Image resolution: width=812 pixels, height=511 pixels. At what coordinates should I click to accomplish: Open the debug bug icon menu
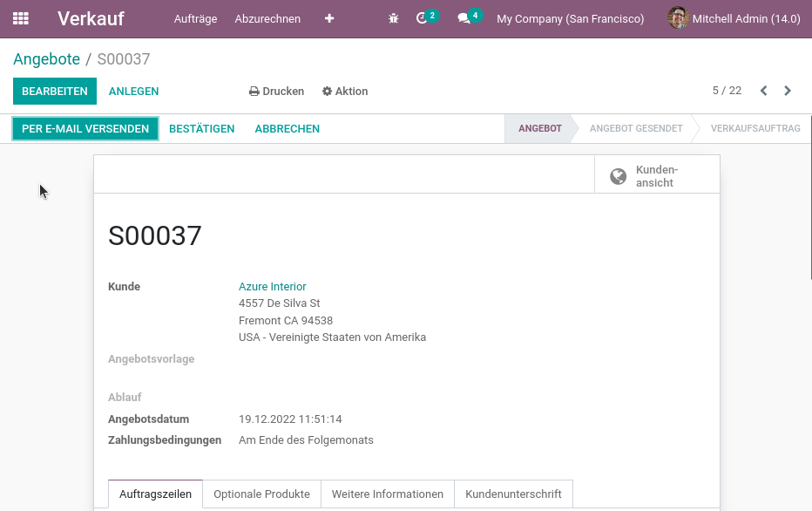(x=394, y=18)
